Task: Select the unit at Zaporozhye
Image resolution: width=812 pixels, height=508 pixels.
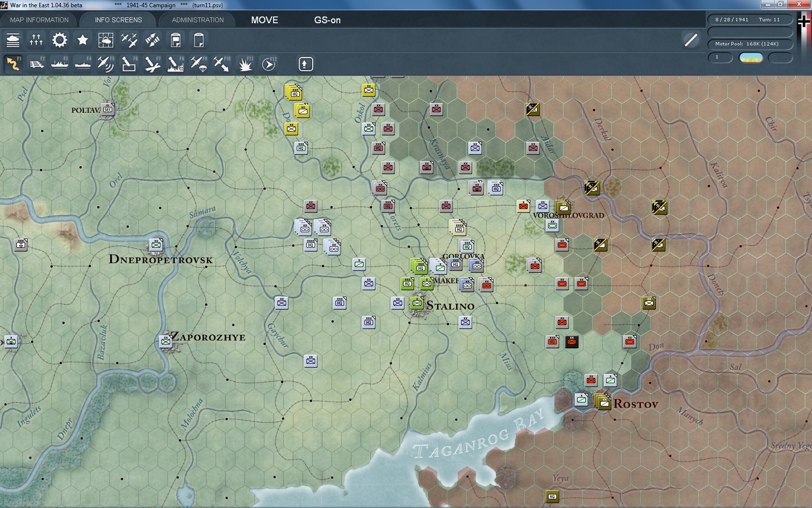Action: (166, 342)
